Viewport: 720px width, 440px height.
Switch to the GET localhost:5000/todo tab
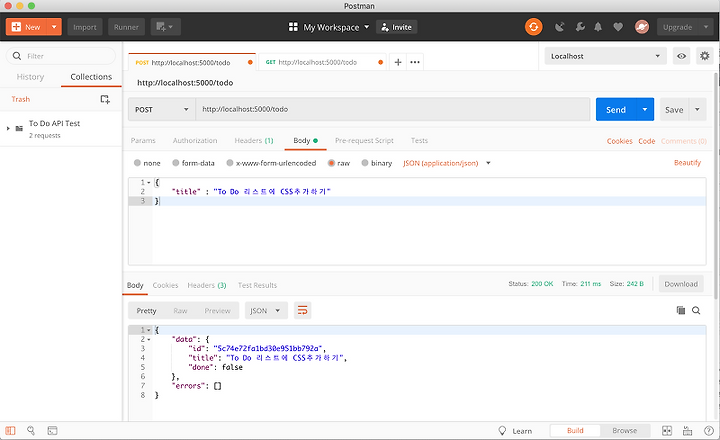pyautogui.click(x=321, y=62)
